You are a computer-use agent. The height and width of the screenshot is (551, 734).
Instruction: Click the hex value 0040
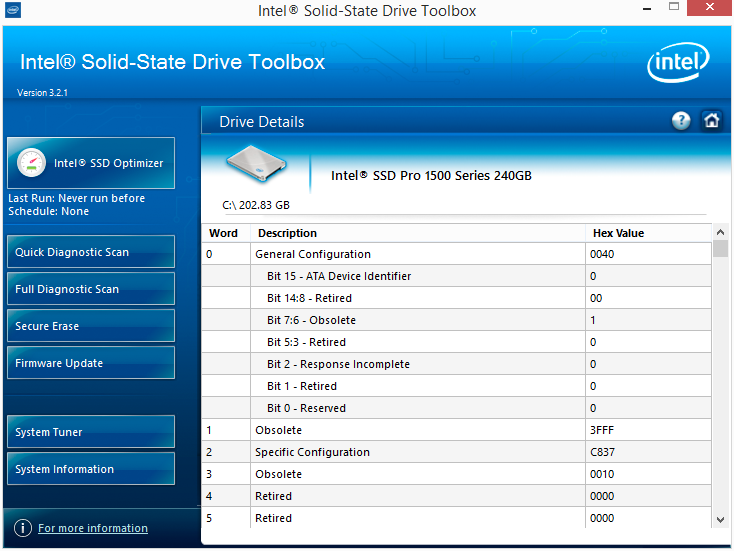(x=602, y=254)
